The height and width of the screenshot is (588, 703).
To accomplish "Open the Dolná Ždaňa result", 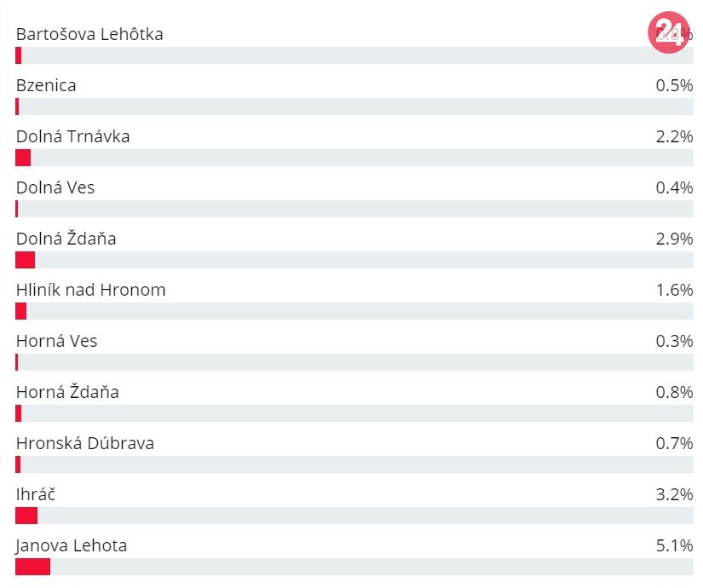I will point(66,239).
